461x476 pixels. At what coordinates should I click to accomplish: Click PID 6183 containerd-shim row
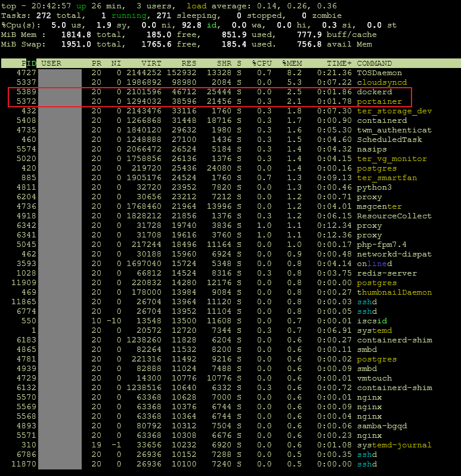click(26, 340)
